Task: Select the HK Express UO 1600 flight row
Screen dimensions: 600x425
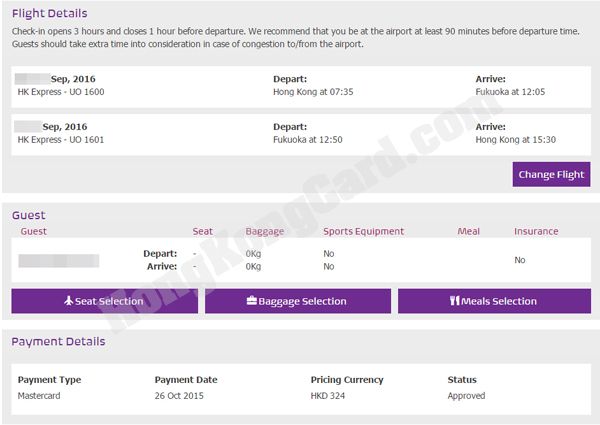Action: click(61, 92)
